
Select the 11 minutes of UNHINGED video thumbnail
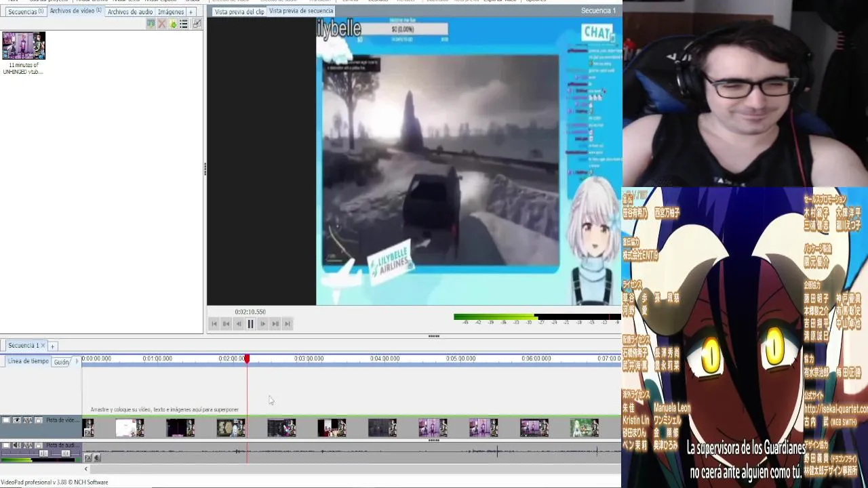24,45
